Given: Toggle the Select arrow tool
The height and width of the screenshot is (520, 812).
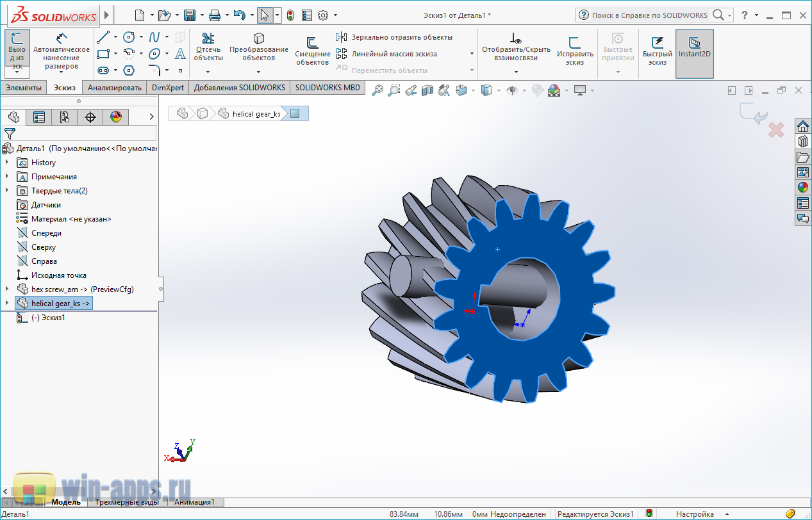Looking at the screenshot, I should (x=265, y=15).
